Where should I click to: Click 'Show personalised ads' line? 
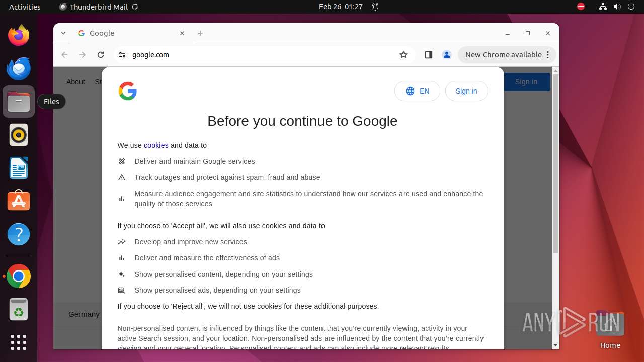click(x=217, y=290)
